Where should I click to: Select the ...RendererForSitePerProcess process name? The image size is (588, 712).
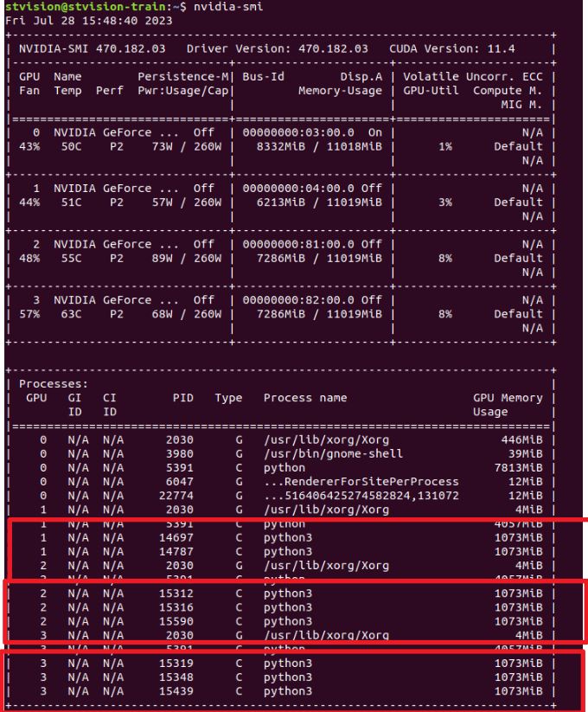coord(361,482)
